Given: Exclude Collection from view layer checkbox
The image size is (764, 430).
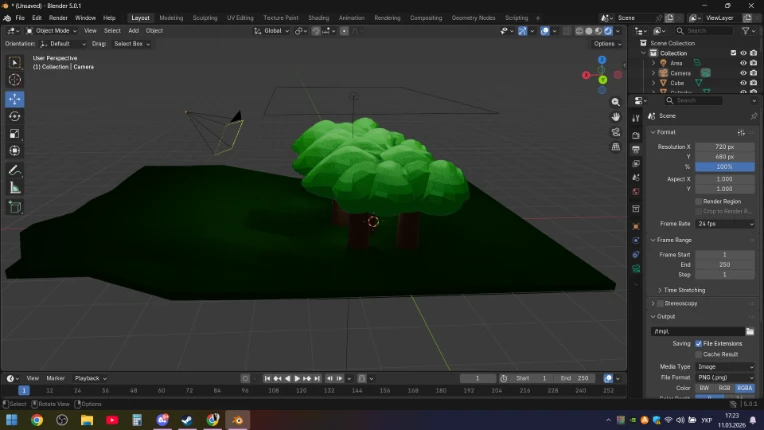Looking at the screenshot, I should pyautogui.click(x=733, y=53).
